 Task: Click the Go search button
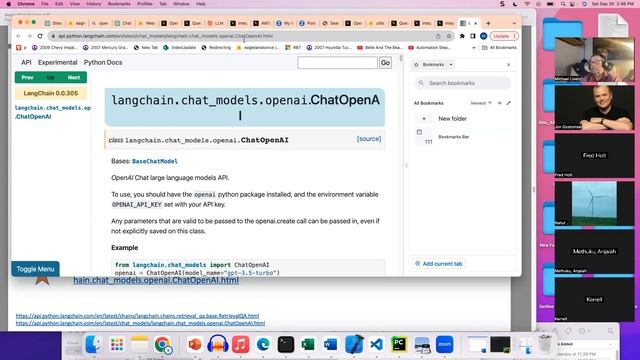(385, 63)
